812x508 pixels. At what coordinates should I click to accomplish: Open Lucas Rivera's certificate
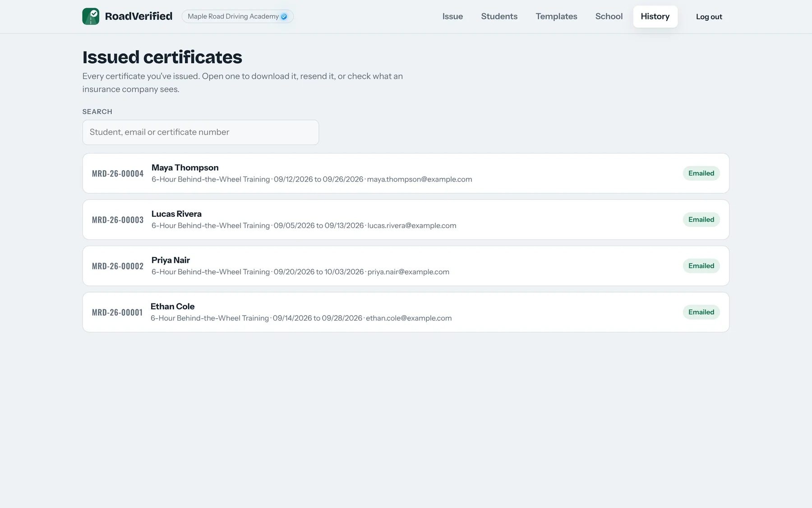tap(406, 219)
